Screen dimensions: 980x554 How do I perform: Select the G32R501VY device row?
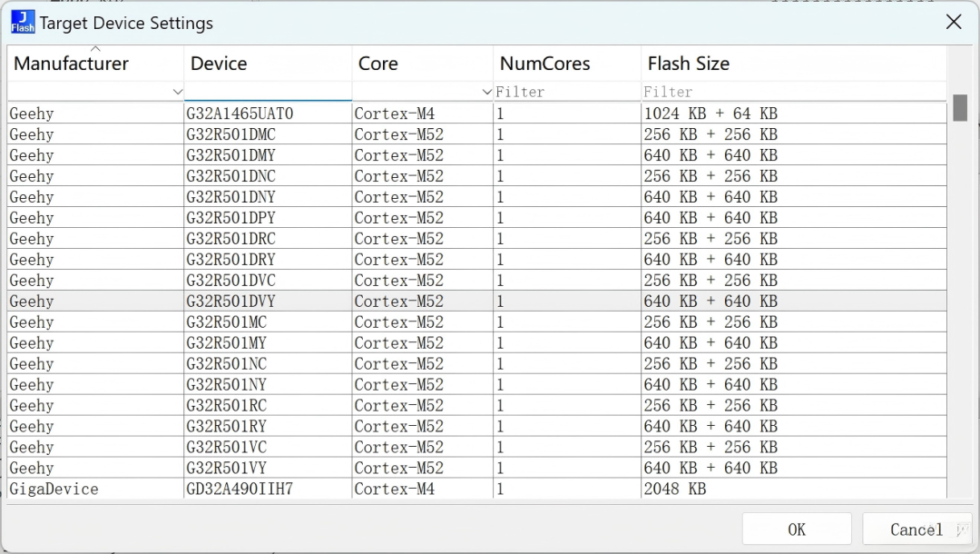pyautogui.click(x=477, y=468)
